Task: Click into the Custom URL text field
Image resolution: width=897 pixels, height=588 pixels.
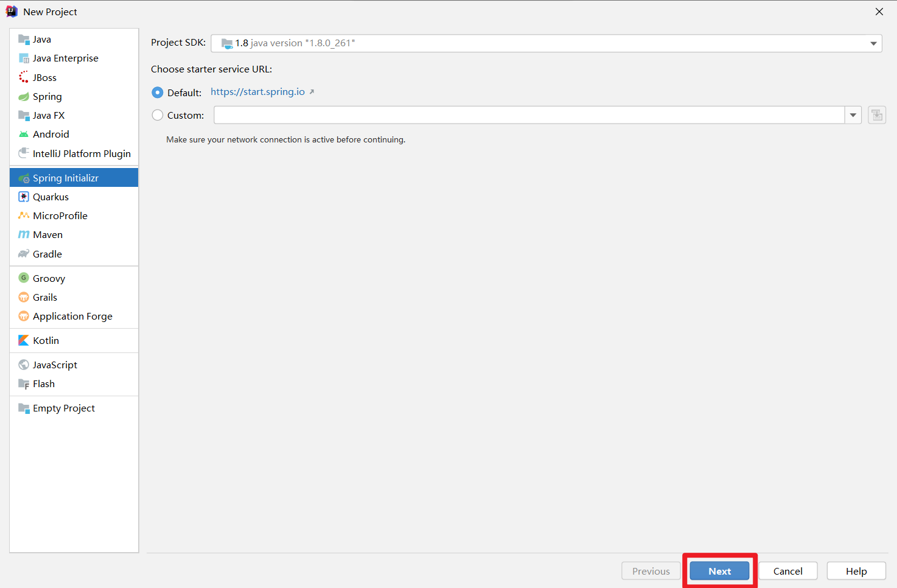Action: coord(529,115)
